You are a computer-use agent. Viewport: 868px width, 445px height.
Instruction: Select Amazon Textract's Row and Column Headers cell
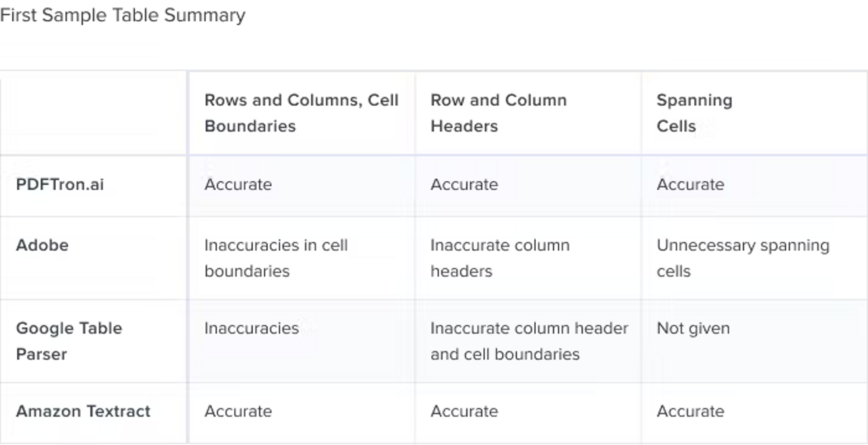[464, 412]
